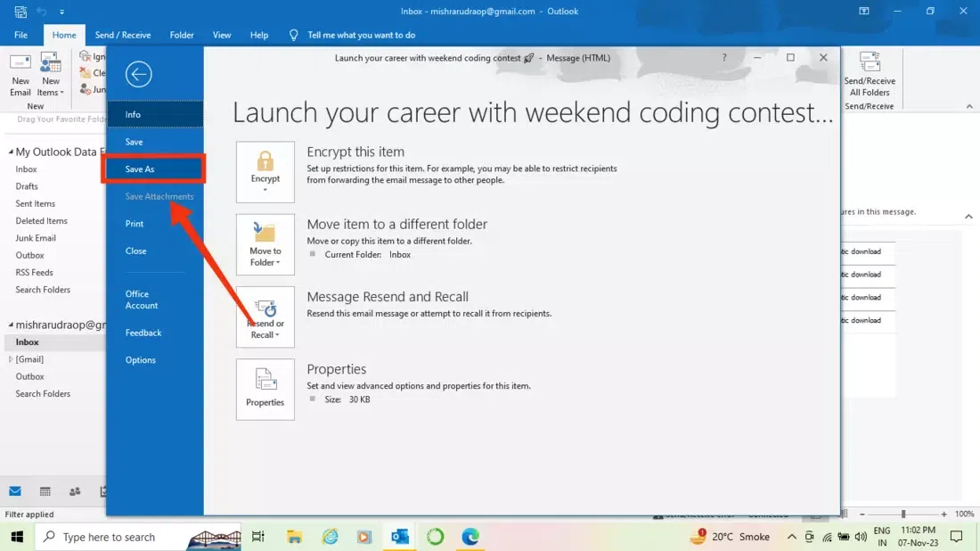This screenshot has width=980, height=551.
Task: Open the People navigation icon
Action: coord(75,491)
